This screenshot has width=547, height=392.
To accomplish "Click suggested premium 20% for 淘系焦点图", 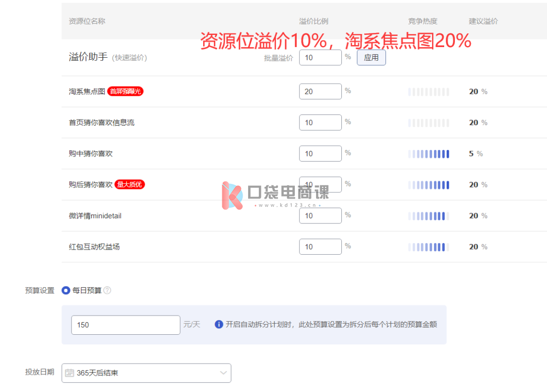I will 478,92.
